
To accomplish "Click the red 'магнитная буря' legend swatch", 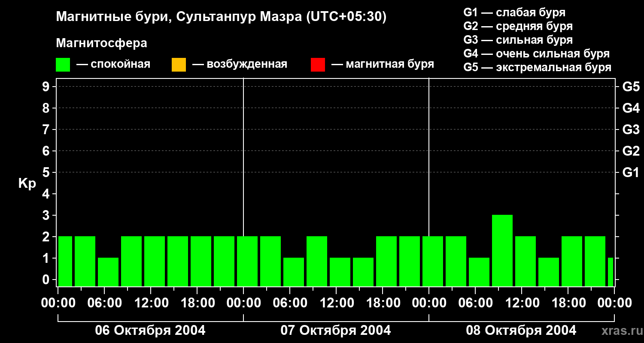I will (x=318, y=65).
